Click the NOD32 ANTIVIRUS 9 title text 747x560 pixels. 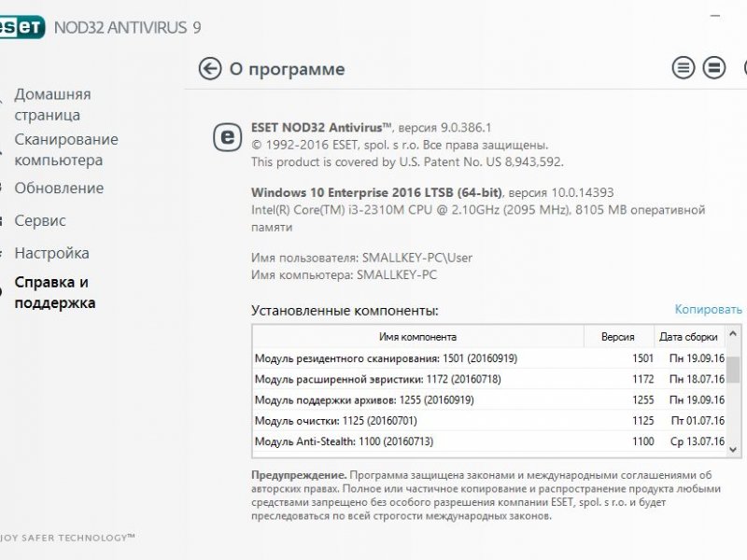click(127, 27)
